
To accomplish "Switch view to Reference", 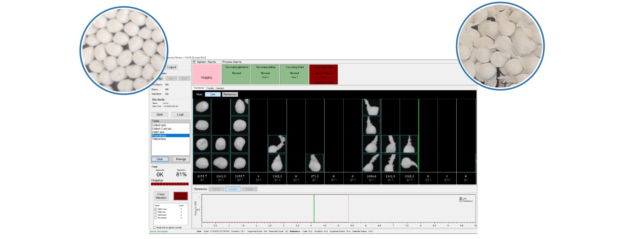I will tap(230, 94).
